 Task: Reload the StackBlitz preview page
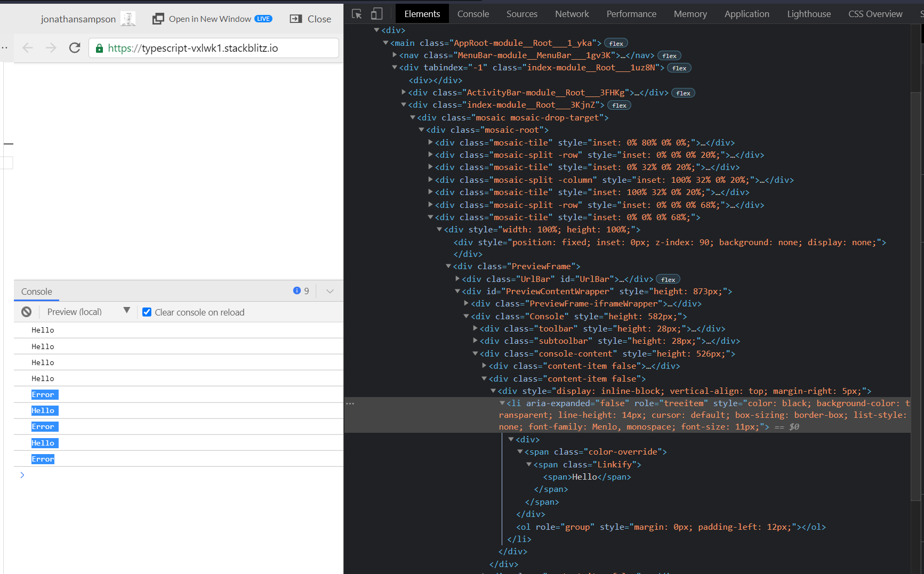75,47
